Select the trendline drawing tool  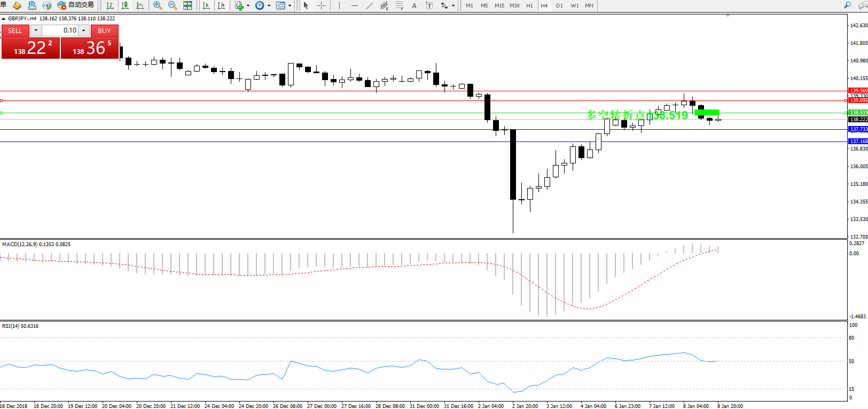pyautogui.click(x=370, y=5)
